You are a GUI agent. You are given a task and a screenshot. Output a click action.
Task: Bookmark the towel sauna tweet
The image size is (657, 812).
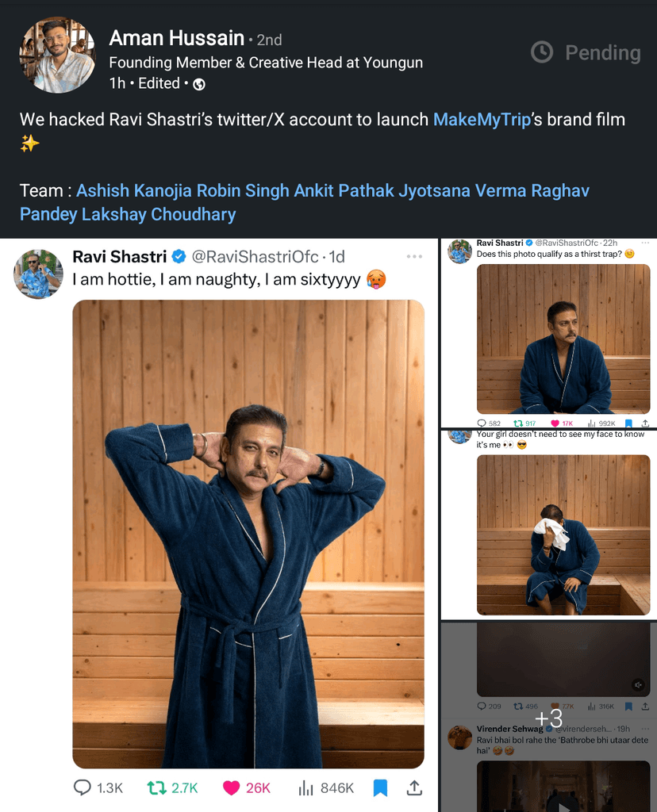point(628,706)
